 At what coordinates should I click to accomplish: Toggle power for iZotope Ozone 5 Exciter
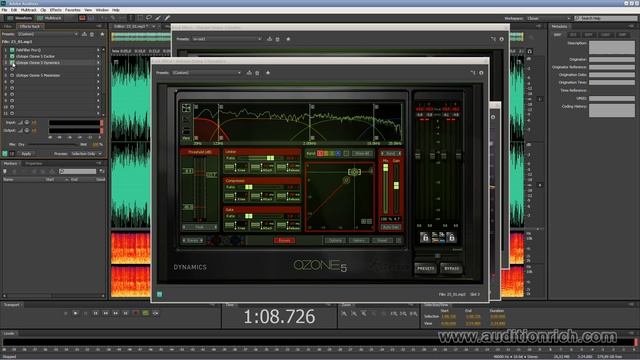12,56
